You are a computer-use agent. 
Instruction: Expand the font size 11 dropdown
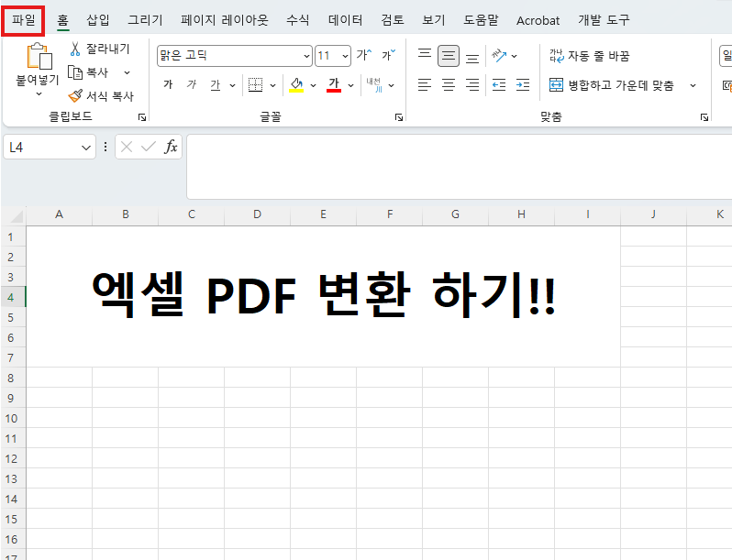tap(345, 56)
